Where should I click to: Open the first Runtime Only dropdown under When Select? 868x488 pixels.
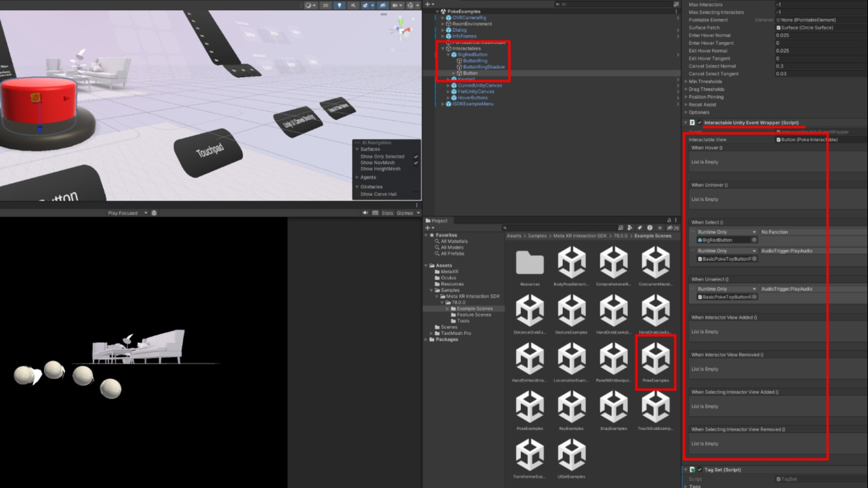click(x=726, y=232)
